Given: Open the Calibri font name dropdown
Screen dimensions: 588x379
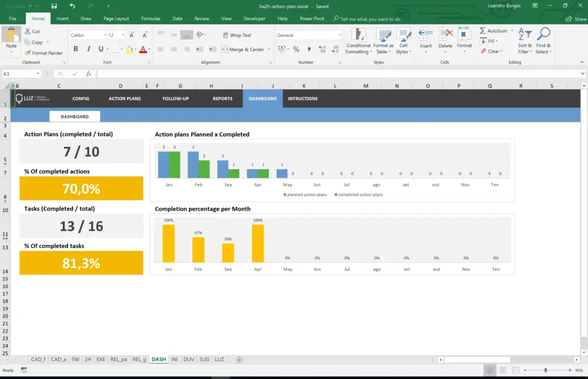Looking at the screenshot, I should pos(105,35).
